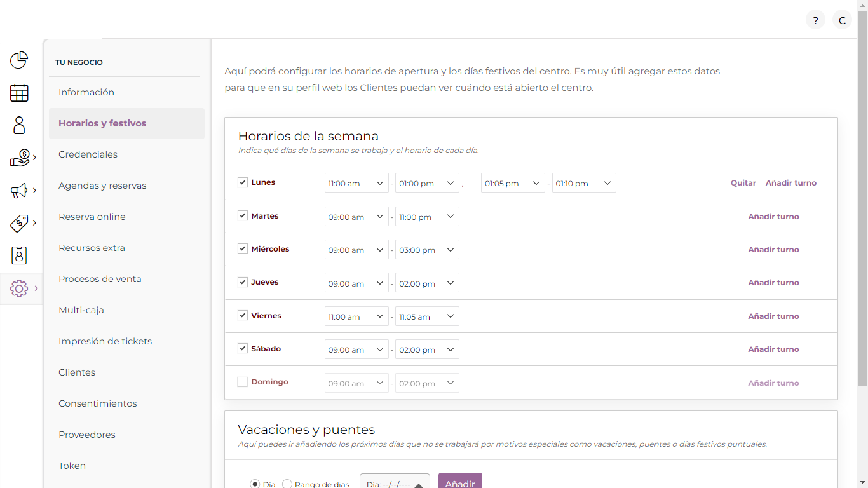Open Lunes 01:05 pm second shift dropdown
This screenshot has height=488, width=868.
(513, 183)
